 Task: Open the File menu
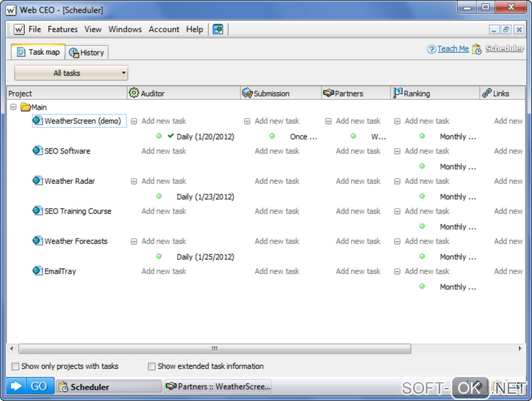coord(35,30)
